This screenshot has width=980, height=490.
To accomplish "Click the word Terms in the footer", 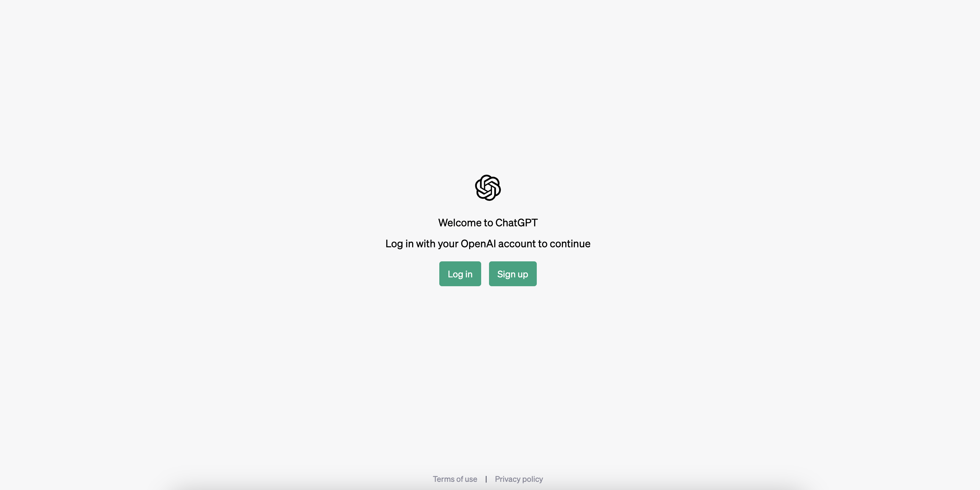I will (443, 479).
